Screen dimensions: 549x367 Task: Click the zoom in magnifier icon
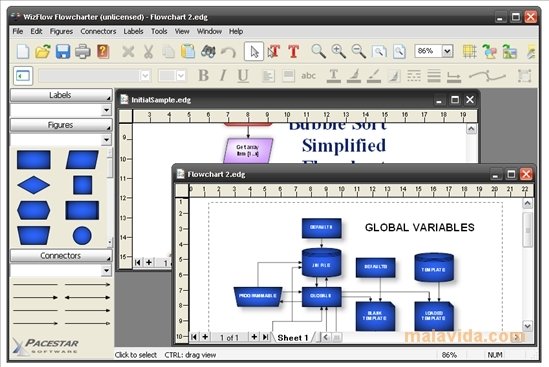[339, 51]
